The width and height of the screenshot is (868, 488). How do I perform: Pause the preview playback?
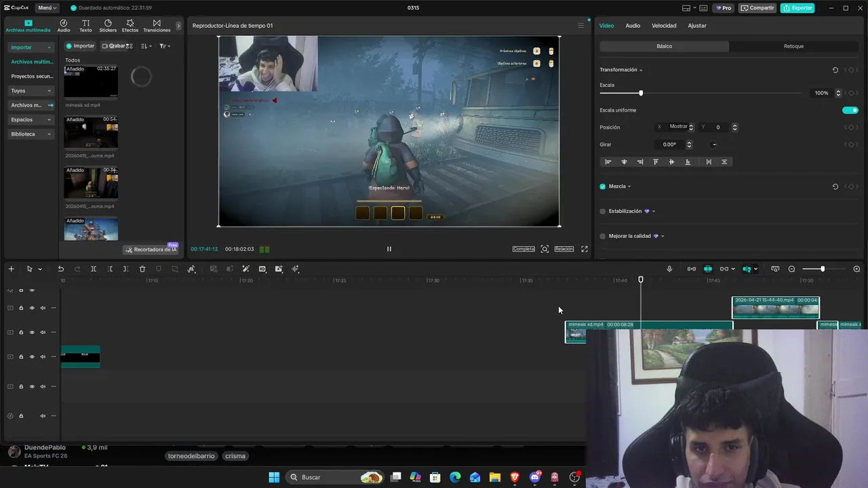click(389, 249)
